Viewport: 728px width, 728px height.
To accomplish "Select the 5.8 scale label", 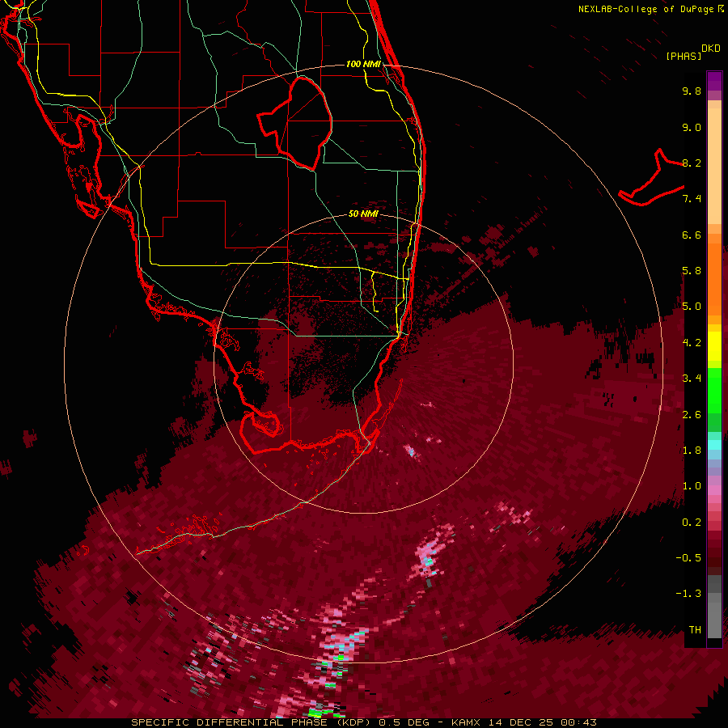I will 692,271.
